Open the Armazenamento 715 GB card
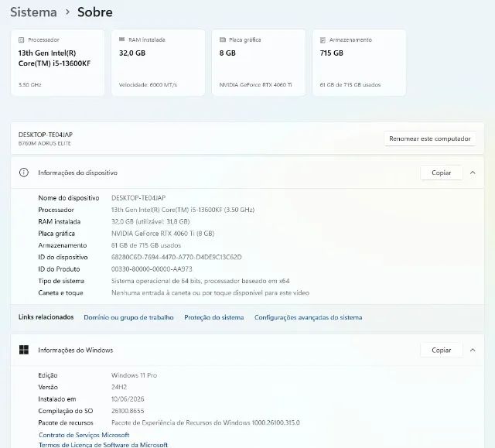495x448 pixels. (x=359, y=63)
